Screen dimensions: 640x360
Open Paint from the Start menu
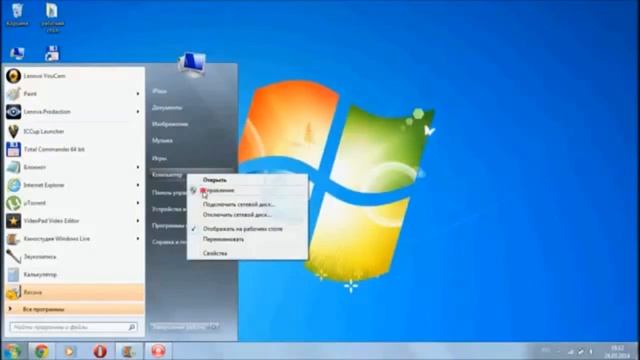click(74, 94)
